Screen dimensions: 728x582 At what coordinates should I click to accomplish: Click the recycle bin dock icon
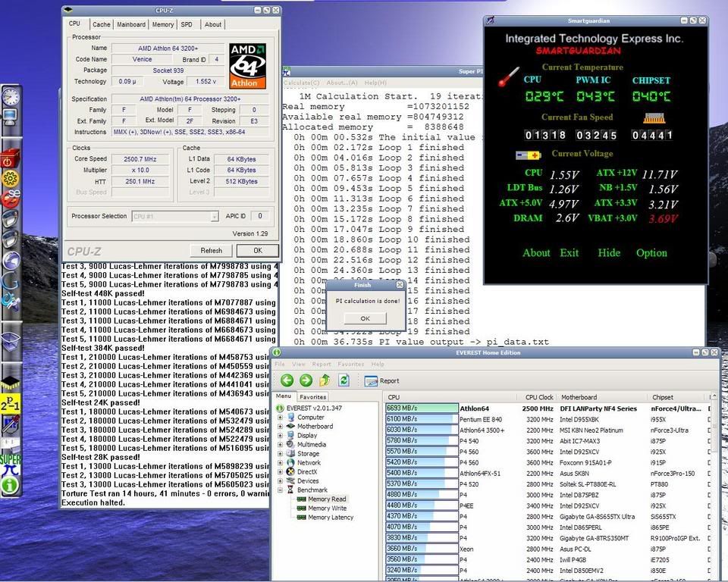click(x=10, y=343)
